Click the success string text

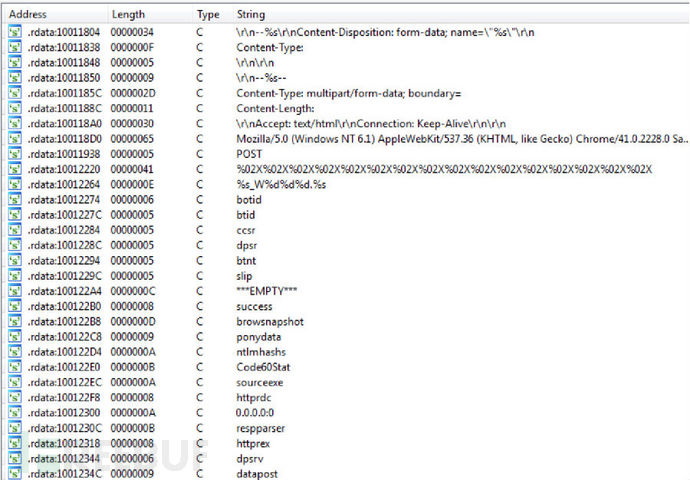pos(254,306)
